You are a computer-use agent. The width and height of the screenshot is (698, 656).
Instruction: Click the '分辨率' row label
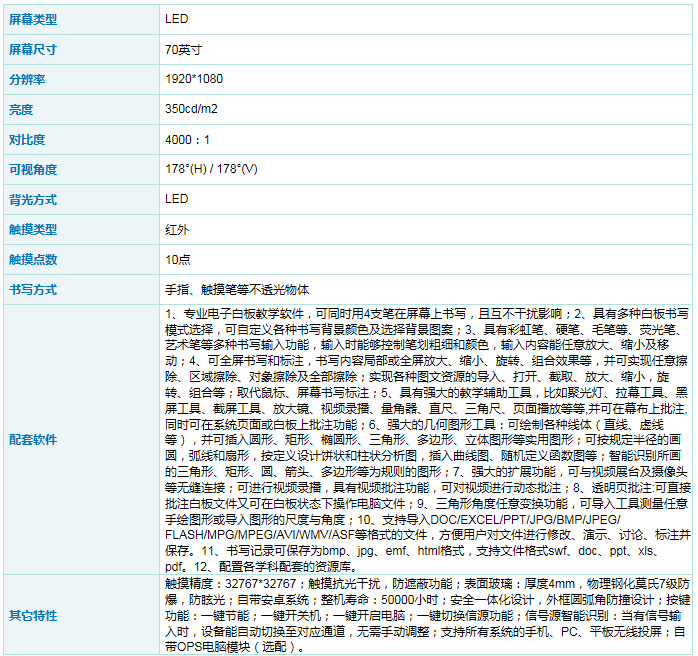[x=27, y=80]
